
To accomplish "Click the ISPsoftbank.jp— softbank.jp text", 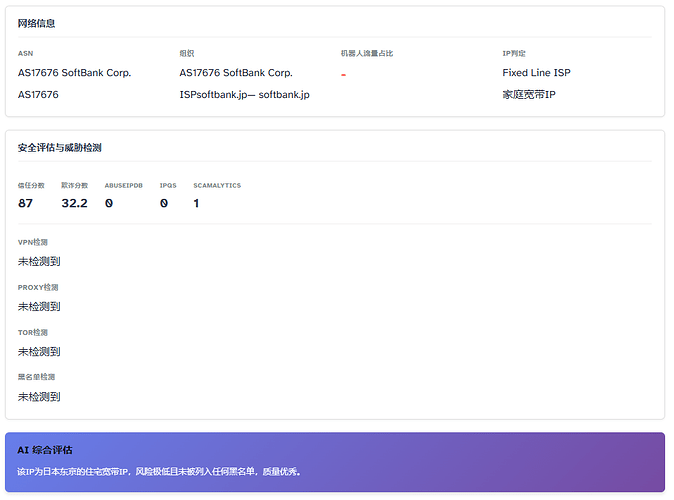I will click(244, 95).
